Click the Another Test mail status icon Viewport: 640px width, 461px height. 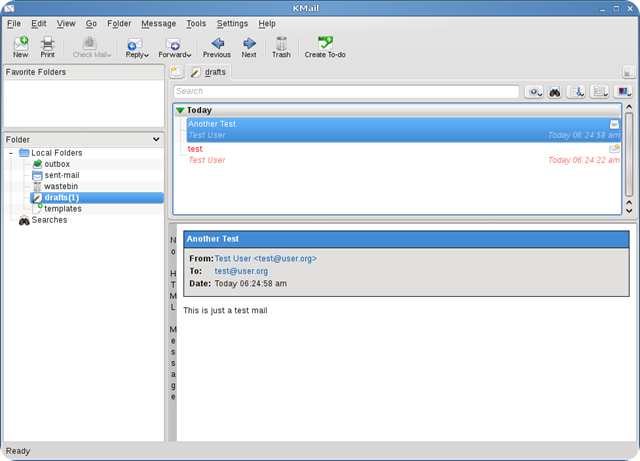(614, 124)
